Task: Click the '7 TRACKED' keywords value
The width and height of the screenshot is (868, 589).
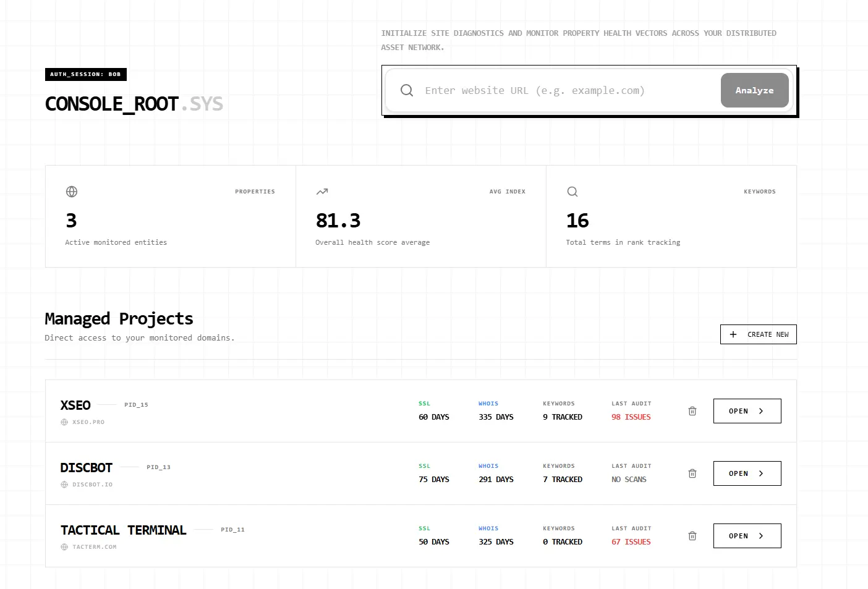Action: (563, 480)
